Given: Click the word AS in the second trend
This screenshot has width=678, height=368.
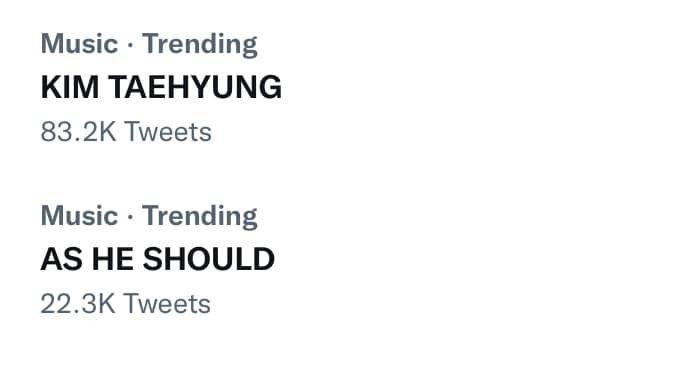Looking at the screenshot, I should [61, 259].
